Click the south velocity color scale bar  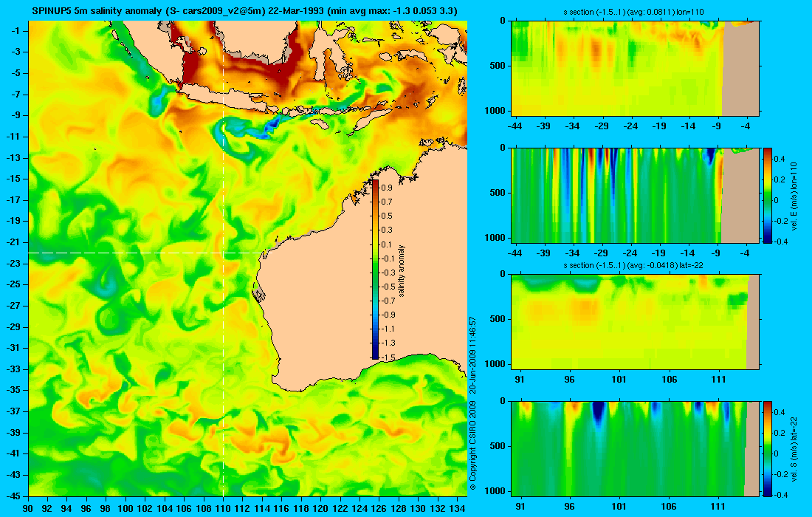pos(768,448)
